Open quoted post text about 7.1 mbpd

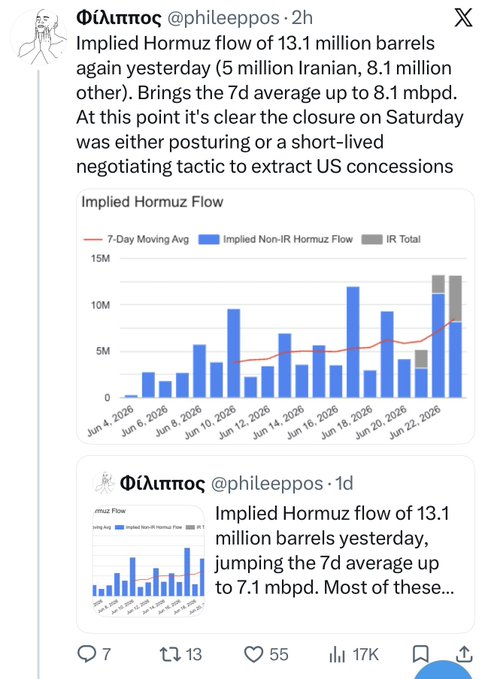(x=334, y=550)
